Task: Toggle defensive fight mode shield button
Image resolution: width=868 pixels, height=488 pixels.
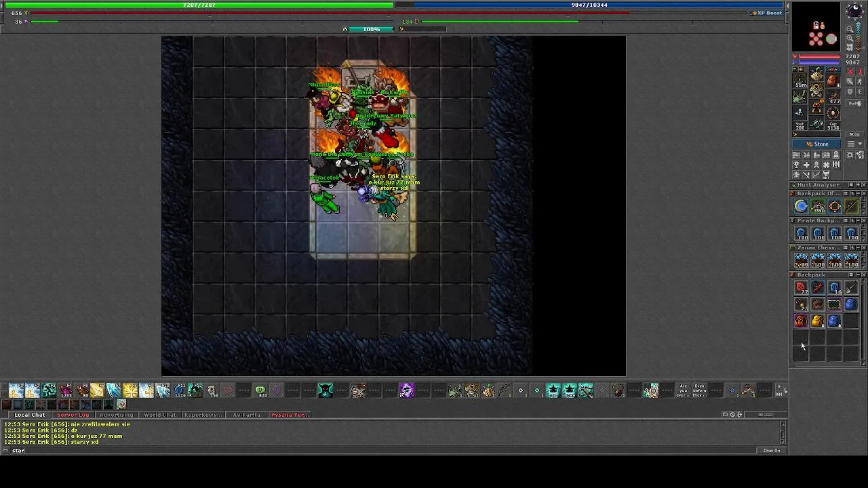Action: point(850,91)
